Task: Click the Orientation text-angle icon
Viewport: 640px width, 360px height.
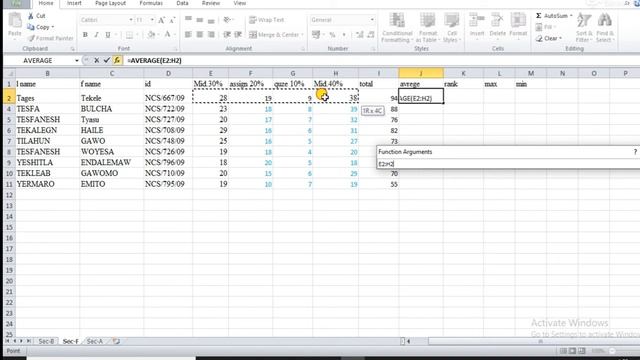Action: [227, 20]
